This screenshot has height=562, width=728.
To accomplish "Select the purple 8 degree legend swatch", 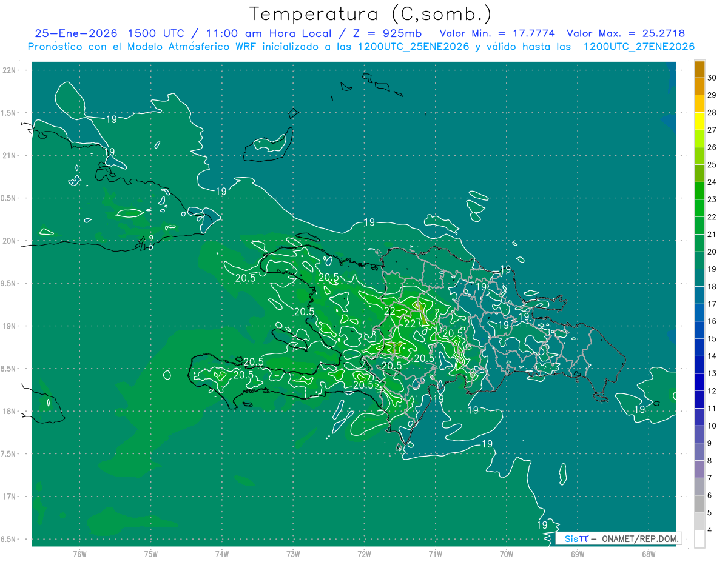I will click(x=699, y=469).
